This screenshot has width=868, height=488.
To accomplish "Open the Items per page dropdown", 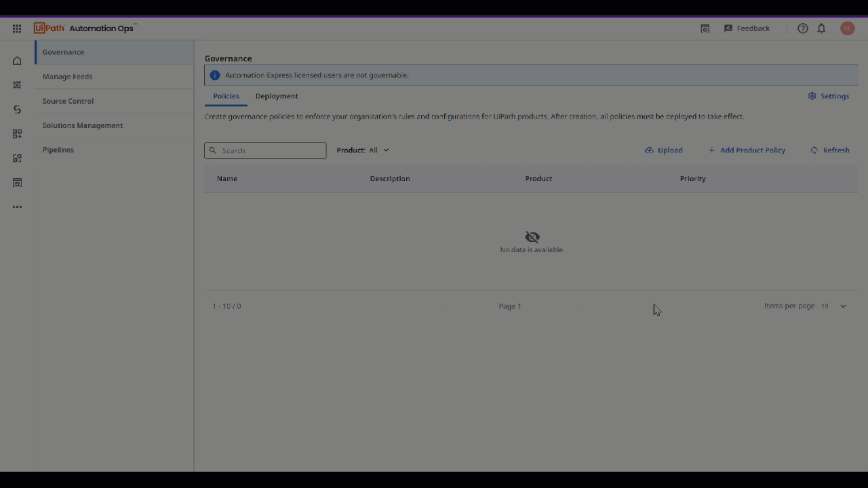I will [x=834, y=306].
